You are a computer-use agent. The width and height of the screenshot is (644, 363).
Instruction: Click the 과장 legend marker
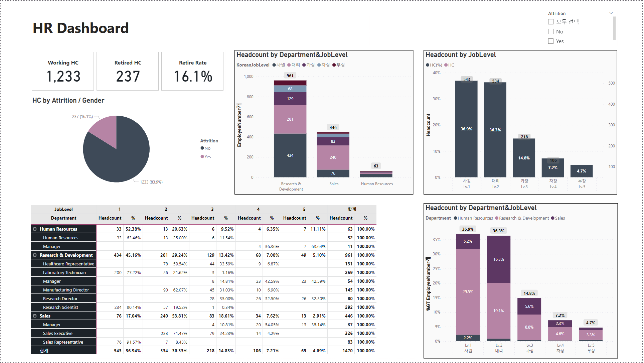tap(304, 65)
